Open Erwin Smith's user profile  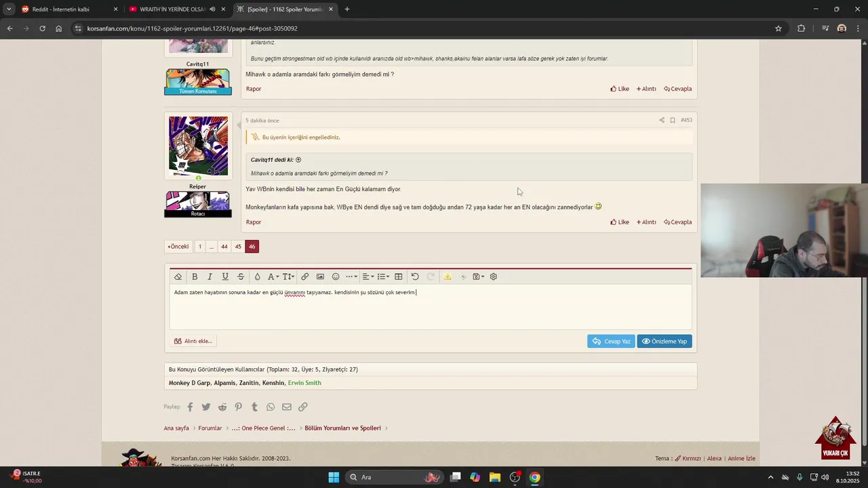pos(304,383)
